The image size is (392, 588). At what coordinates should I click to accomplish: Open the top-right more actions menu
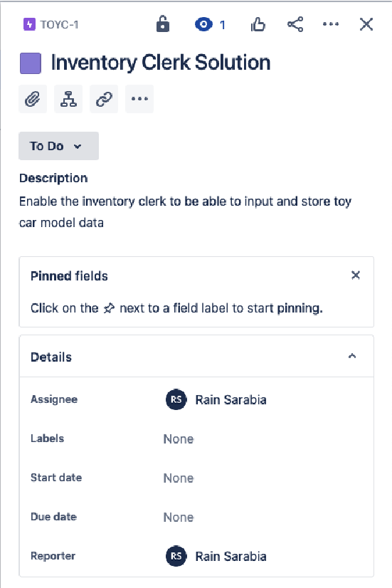[x=331, y=24]
